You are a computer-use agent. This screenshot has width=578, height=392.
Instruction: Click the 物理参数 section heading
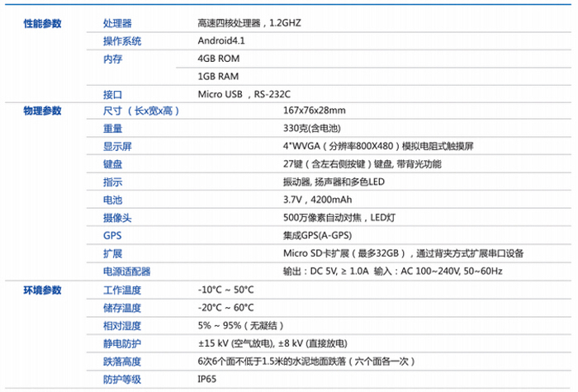click(x=41, y=111)
